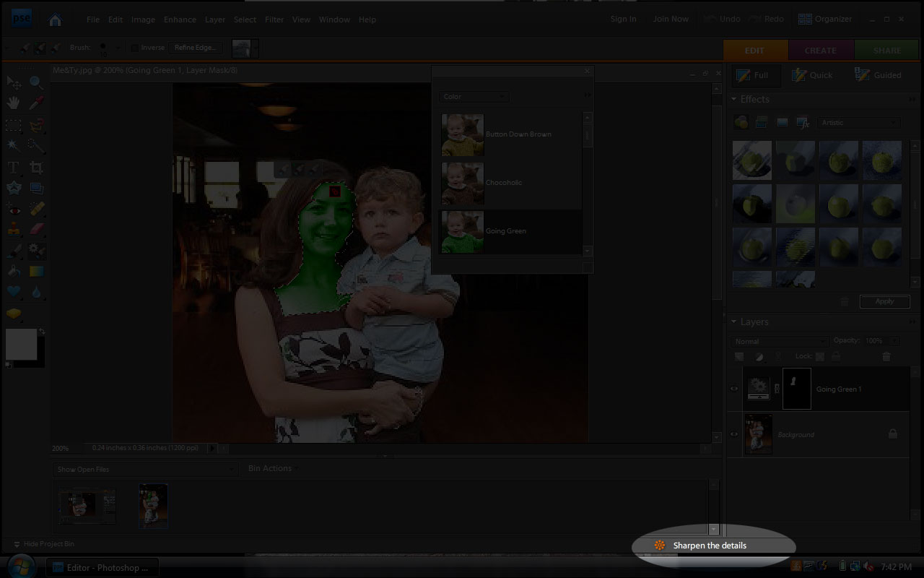Select the Brush tool
The image size is (924, 578).
pyautogui.click(x=14, y=251)
